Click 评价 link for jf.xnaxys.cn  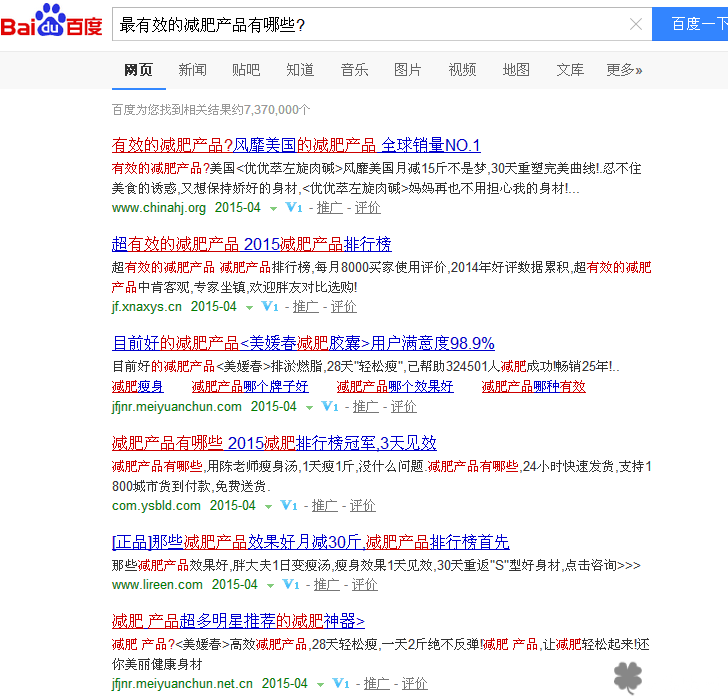pyautogui.click(x=344, y=307)
